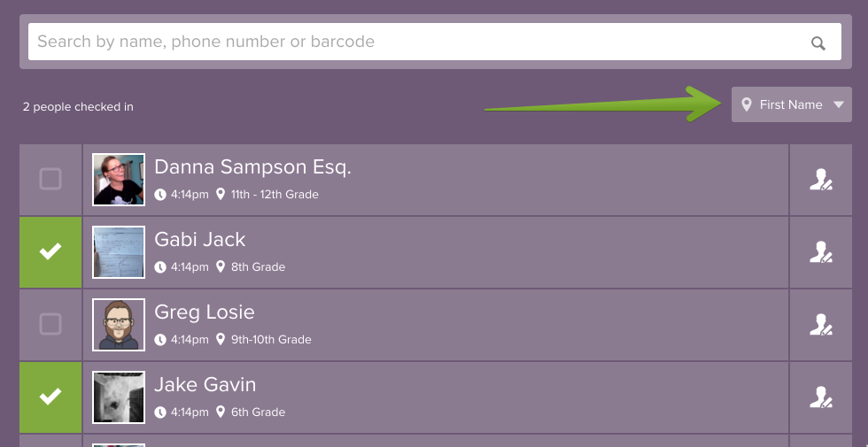Click location pin icon in First Name dropdown
The height and width of the screenshot is (447, 868).
click(747, 104)
